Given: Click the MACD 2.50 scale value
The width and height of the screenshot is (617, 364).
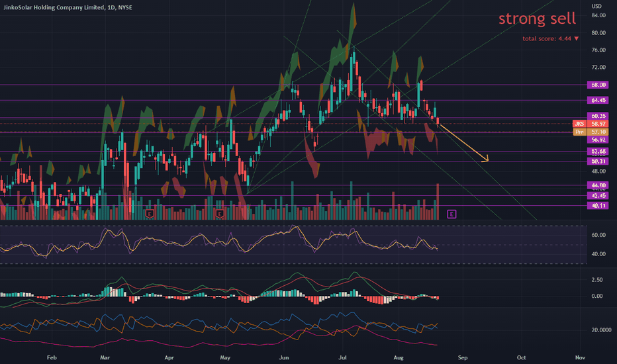Looking at the screenshot, I should pyautogui.click(x=597, y=280).
